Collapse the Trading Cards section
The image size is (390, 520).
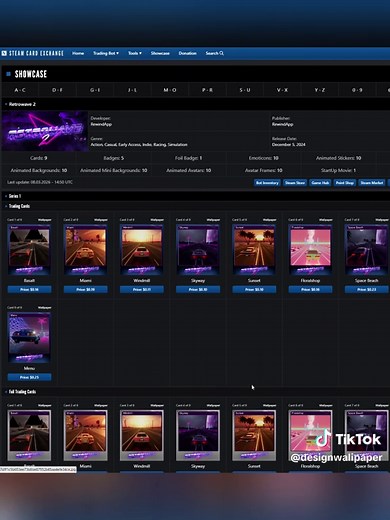click(196, 206)
